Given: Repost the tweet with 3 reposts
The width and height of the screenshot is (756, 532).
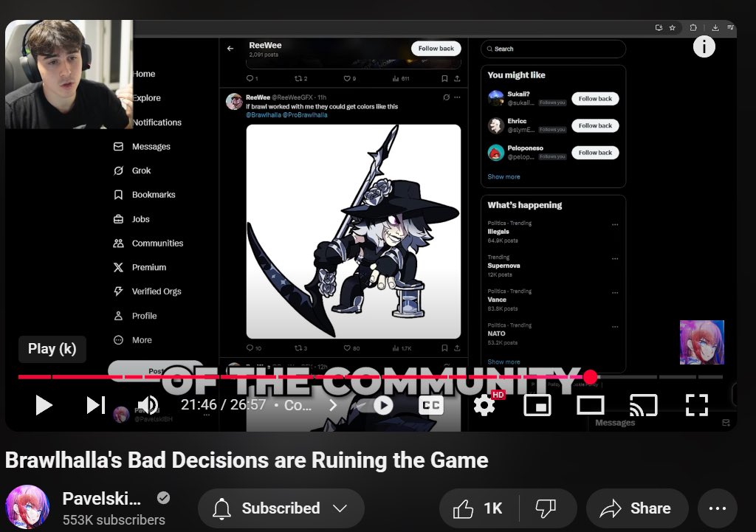Looking at the screenshot, I should (300, 348).
